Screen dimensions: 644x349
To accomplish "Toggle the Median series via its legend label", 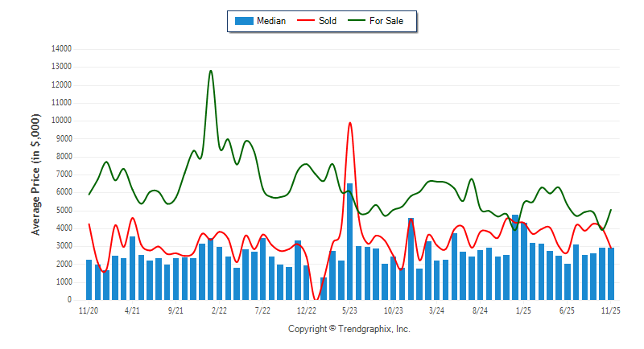I will (270, 21).
